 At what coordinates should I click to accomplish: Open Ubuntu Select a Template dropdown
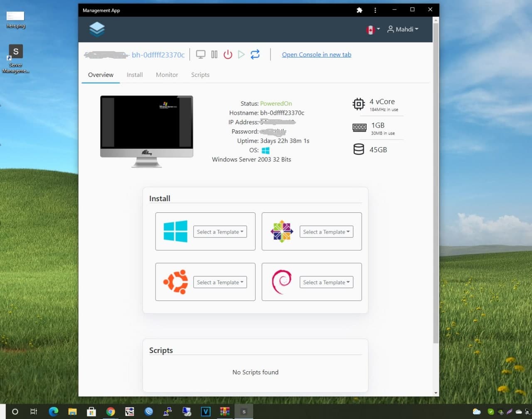click(x=220, y=282)
